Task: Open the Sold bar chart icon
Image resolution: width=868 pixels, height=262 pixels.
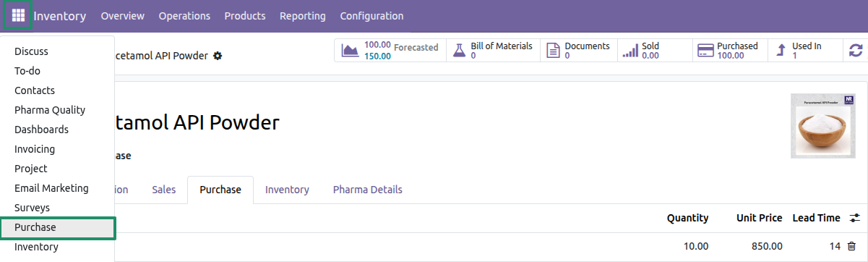Action: pyautogui.click(x=630, y=50)
